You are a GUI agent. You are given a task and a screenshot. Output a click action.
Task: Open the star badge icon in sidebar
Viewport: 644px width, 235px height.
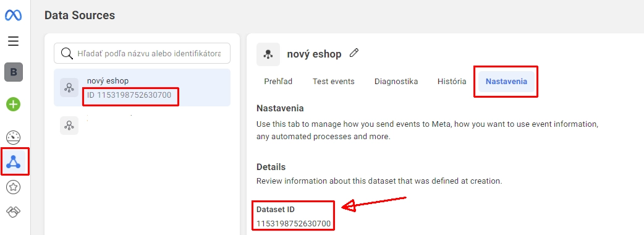(x=14, y=187)
